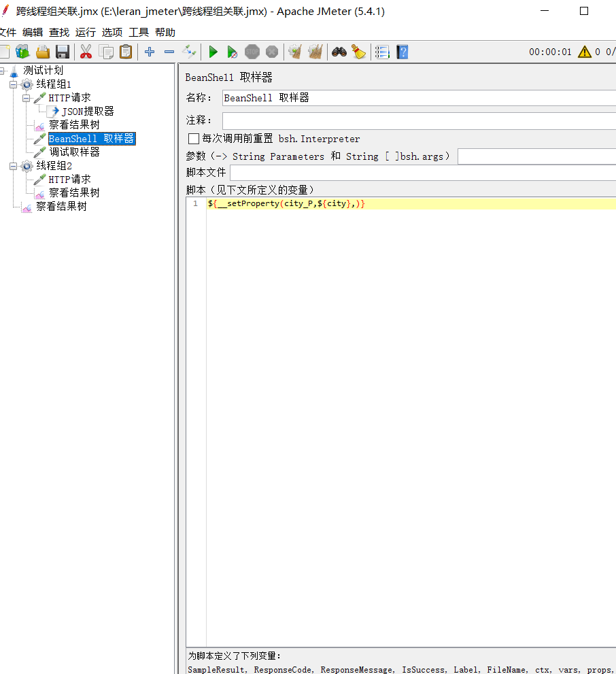Click the 名称 input field
This screenshot has height=674, width=616.
pos(419,98)
